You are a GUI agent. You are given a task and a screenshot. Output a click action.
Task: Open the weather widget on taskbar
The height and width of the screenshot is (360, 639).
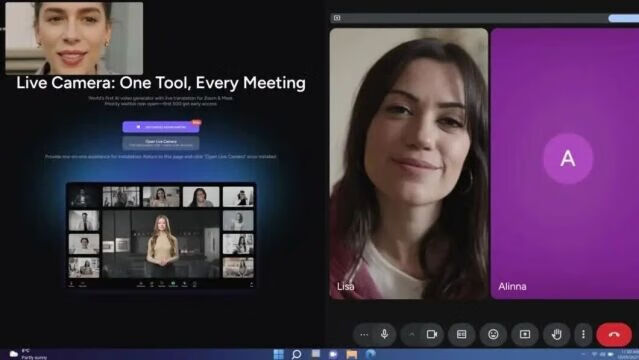pos(28,354)
